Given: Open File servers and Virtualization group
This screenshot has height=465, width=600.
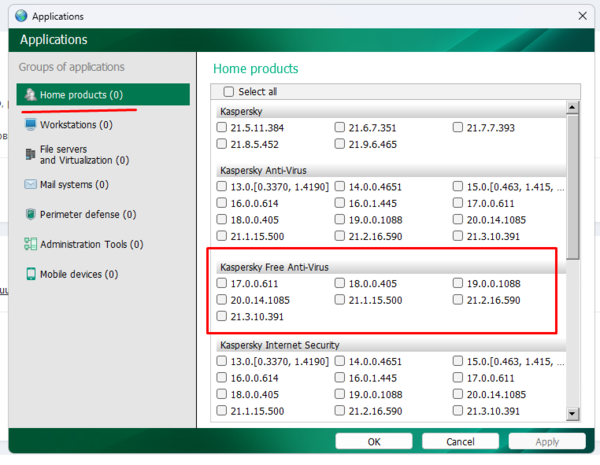Looking at the screenshot, I should (x=84, y=155).
